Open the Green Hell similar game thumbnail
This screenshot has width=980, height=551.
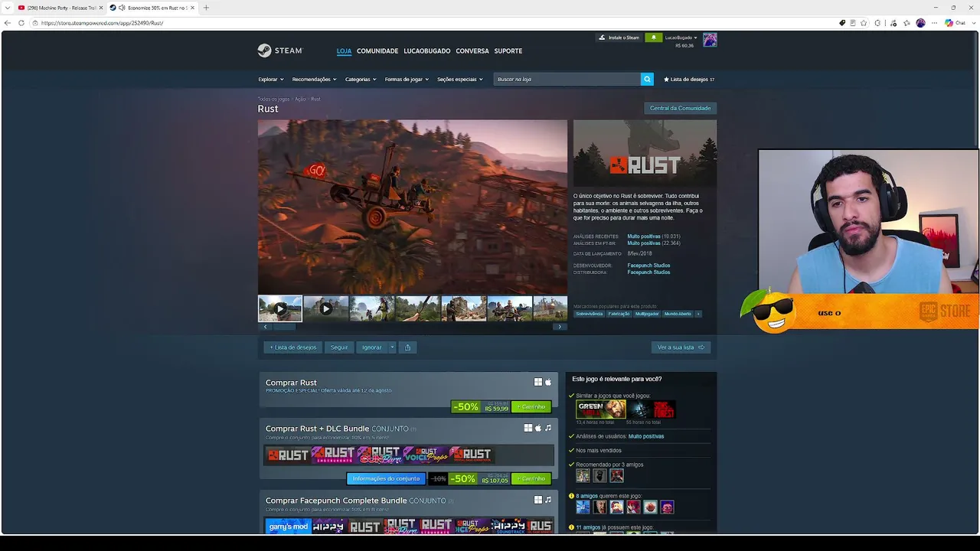click(601, 409)
